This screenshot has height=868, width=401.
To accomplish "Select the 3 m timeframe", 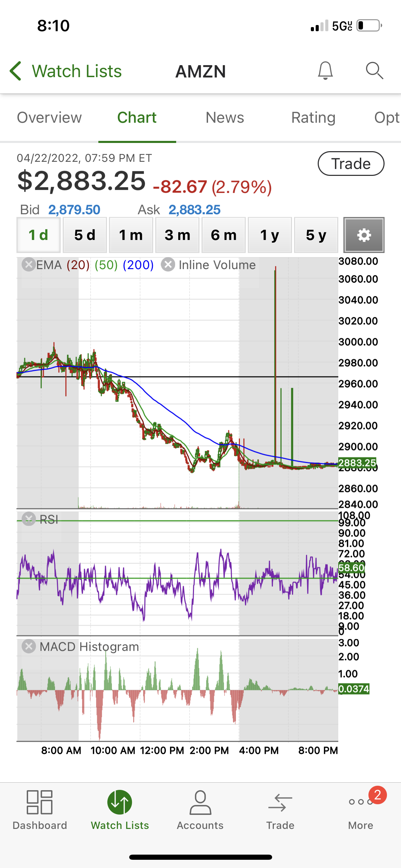I will 177,235.
